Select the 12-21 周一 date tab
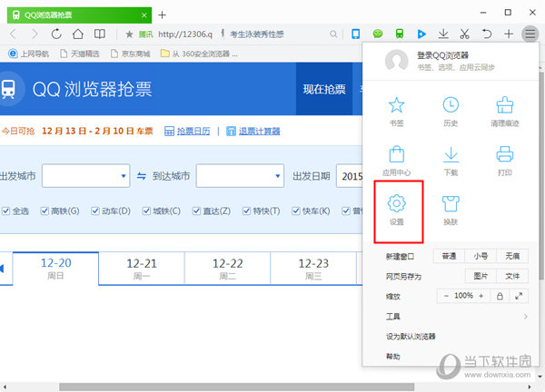Viewport: 545px width, 392px height. pos(142,269)
